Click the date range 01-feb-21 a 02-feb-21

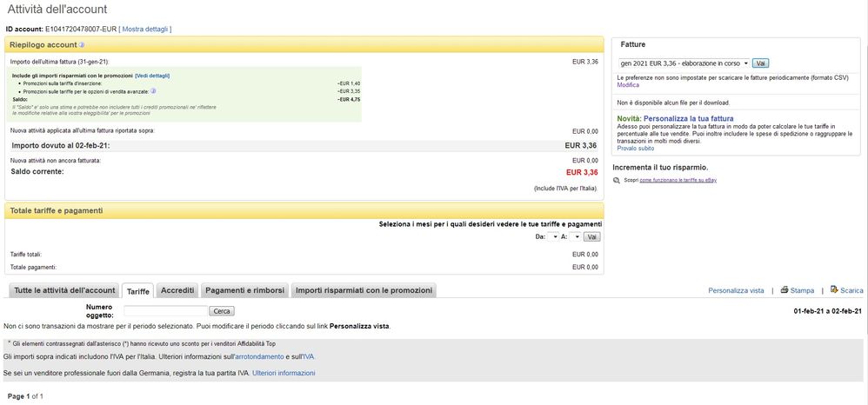coord(828,311)
